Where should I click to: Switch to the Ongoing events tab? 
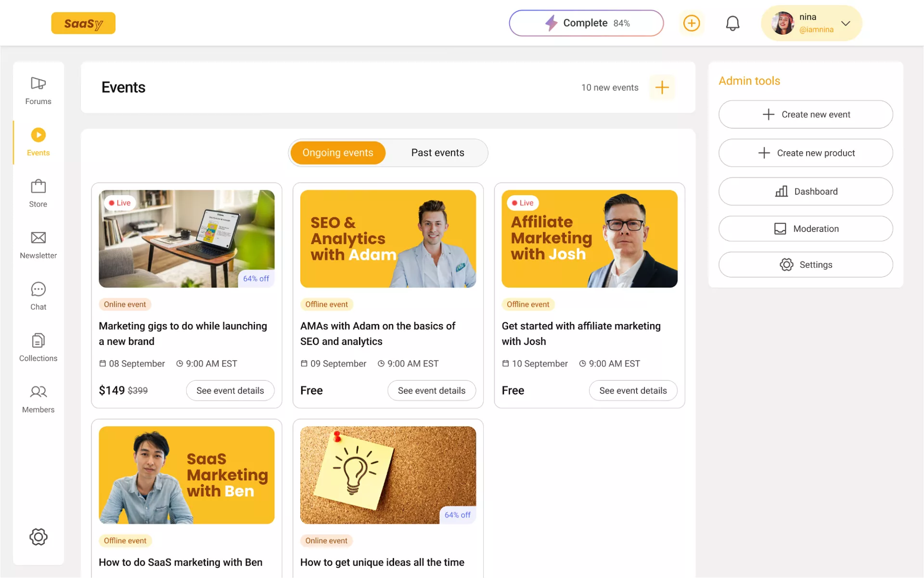click(337, 153)
